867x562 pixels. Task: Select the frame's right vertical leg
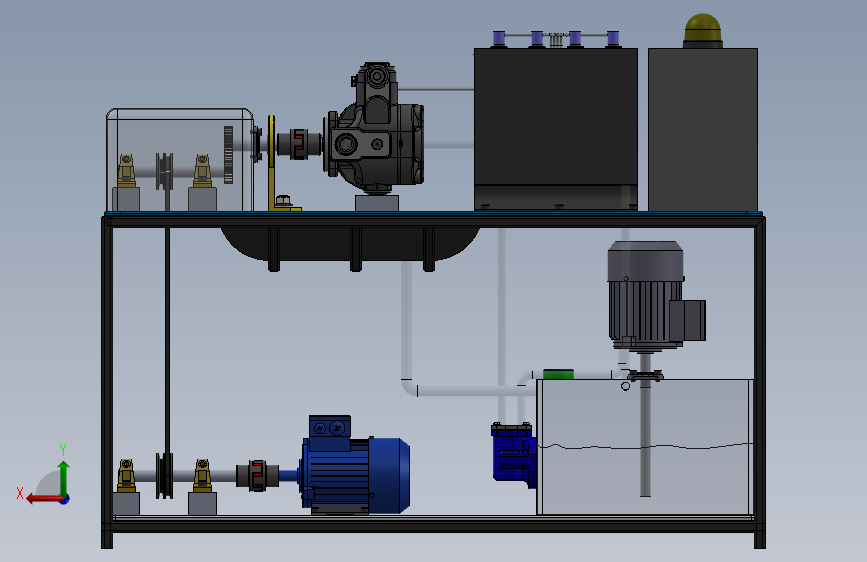[x=760, y=383]
